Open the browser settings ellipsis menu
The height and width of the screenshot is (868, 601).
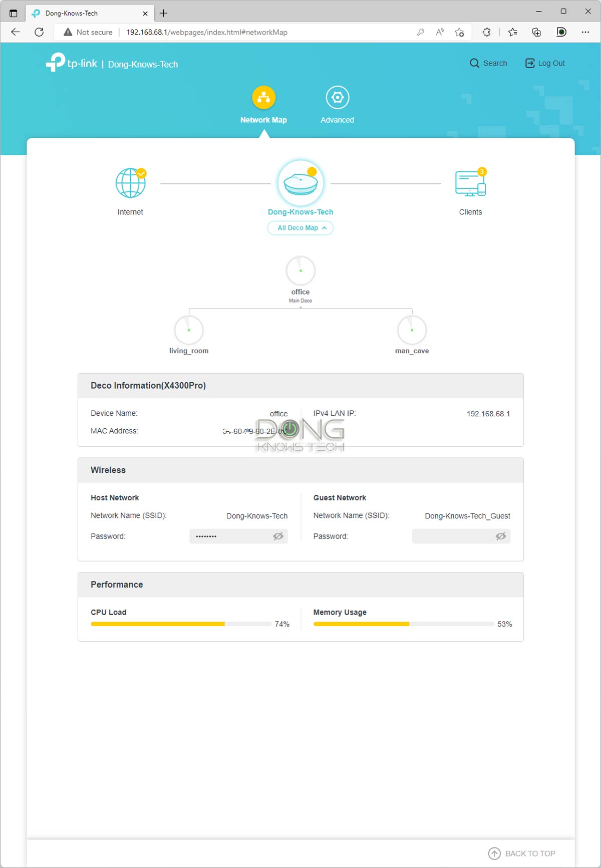585,32
